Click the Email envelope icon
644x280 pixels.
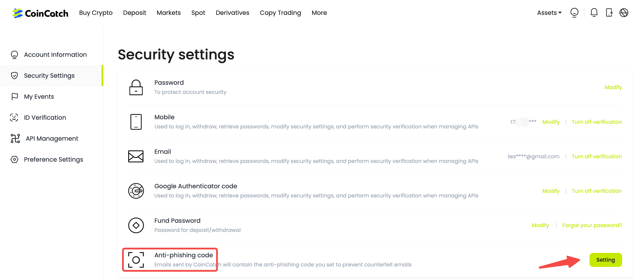[136, 156]
